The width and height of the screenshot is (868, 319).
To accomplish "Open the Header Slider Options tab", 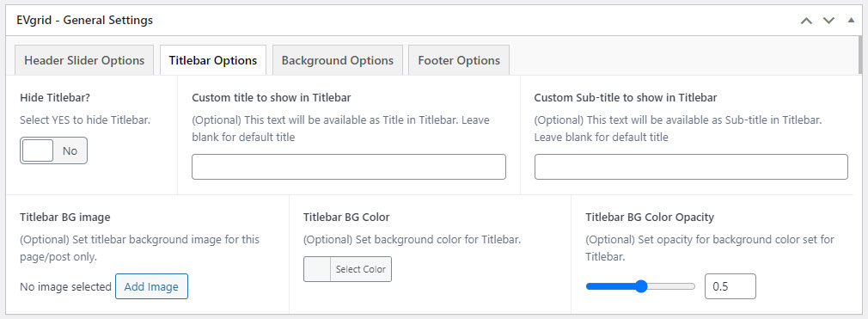I will [x=84, y=60].
